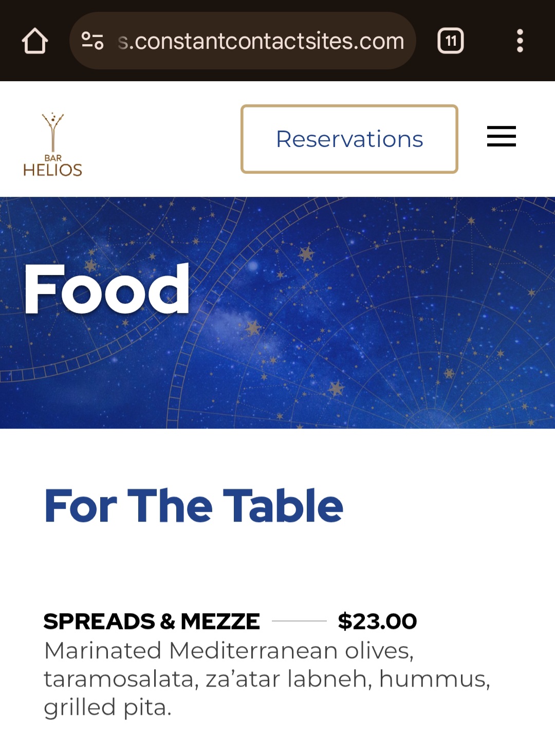Tap the HELIOS wordmark under the logo

tap(52, 170)
